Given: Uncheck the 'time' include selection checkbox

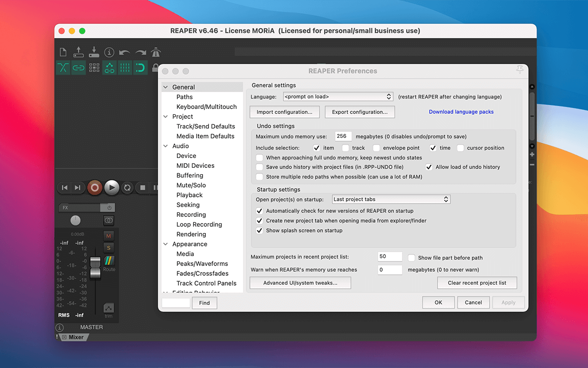Looking at the screenshot, I should (x=433, y=148).
